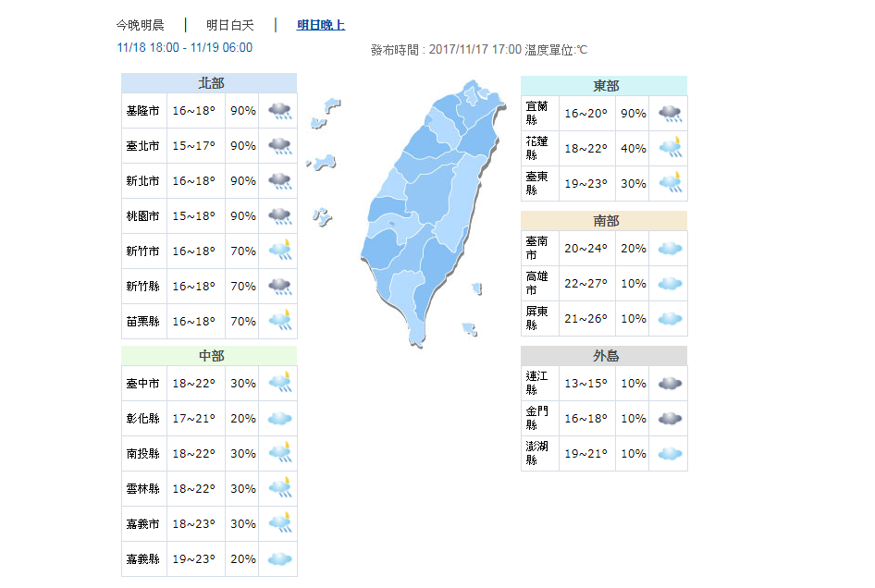Image resolution: width=875 pixels, height=588 pixels.
Task: Switch to the 今晚明晨 tab
Action: point(140,25)
